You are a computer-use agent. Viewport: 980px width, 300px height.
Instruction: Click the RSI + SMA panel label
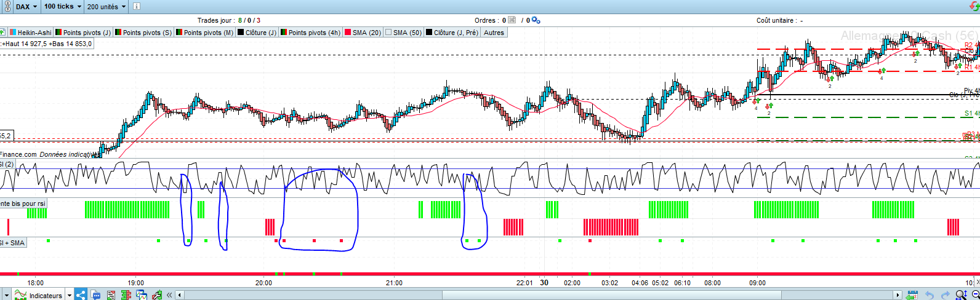pos(13,243)
